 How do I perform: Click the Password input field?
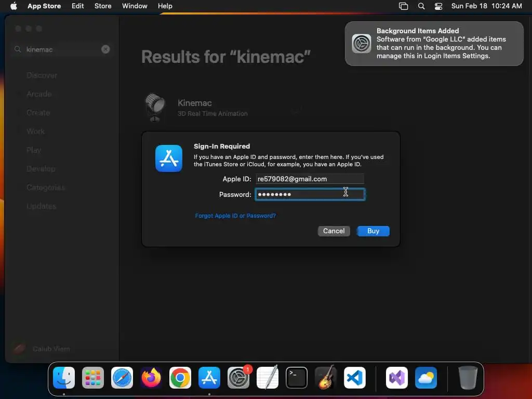click(310, 194)
